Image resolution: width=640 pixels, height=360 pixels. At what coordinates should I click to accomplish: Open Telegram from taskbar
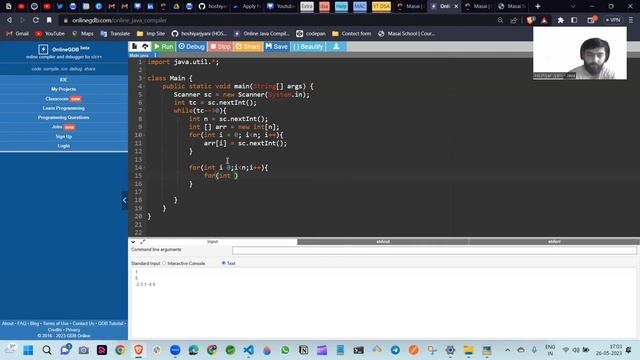395,350
